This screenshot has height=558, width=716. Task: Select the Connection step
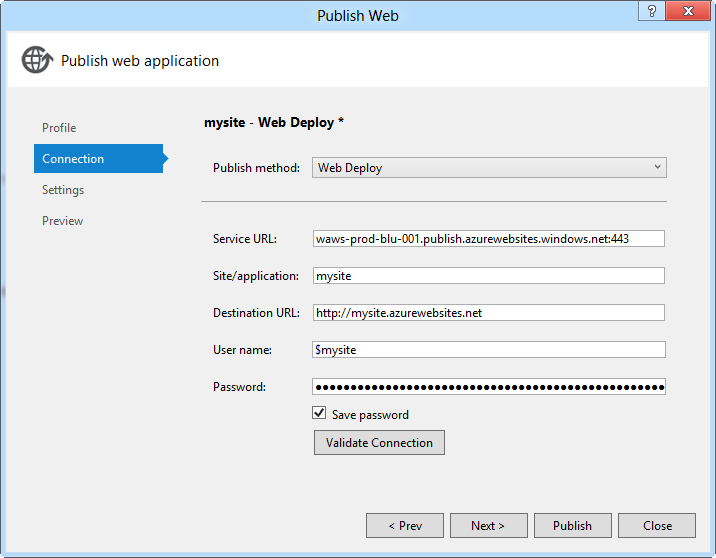[x=99, y=158]
